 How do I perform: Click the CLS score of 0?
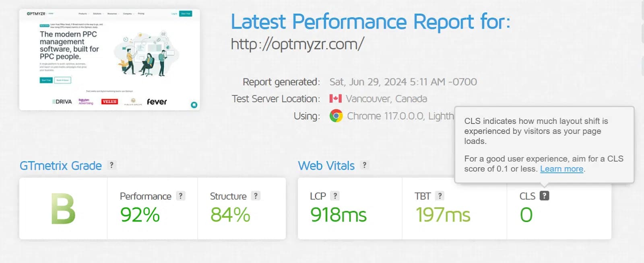(526, 215)
